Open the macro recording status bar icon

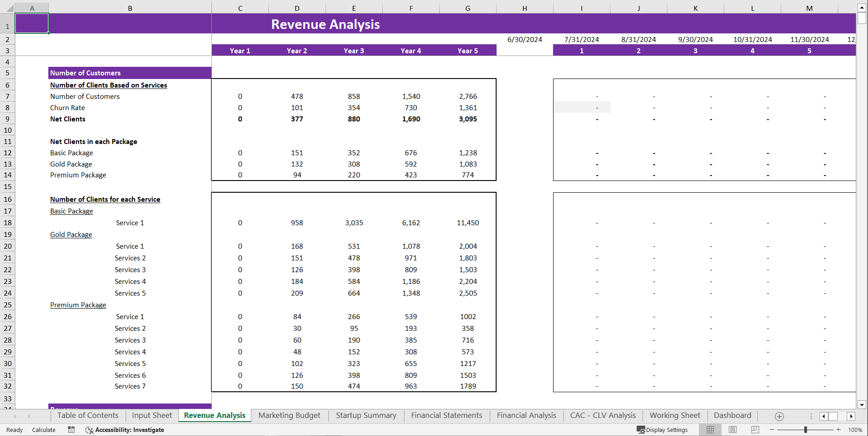click(71, 430)
